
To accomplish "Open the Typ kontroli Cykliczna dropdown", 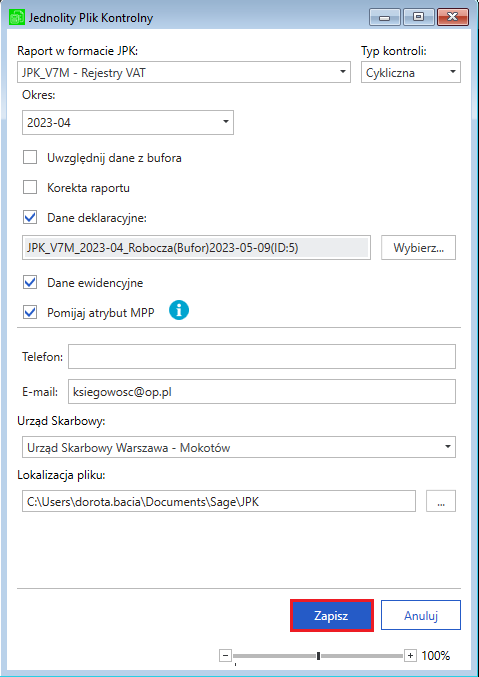I will 411,72.
